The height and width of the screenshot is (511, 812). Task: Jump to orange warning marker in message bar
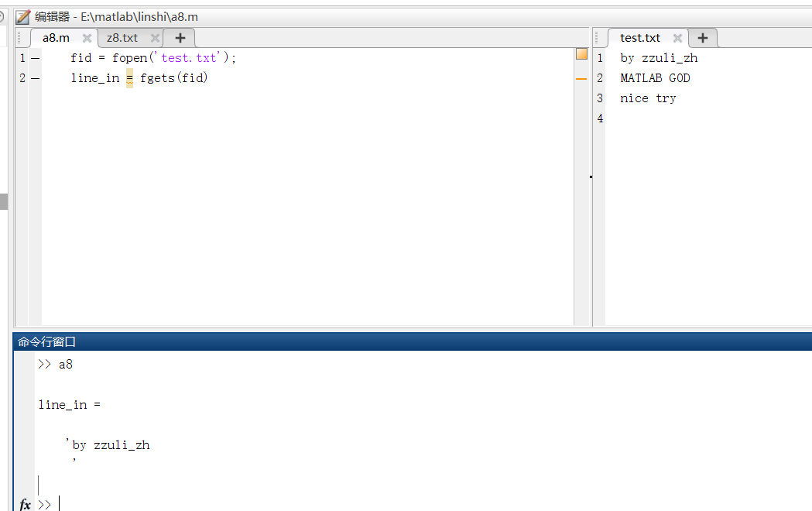tap(581, 79)
